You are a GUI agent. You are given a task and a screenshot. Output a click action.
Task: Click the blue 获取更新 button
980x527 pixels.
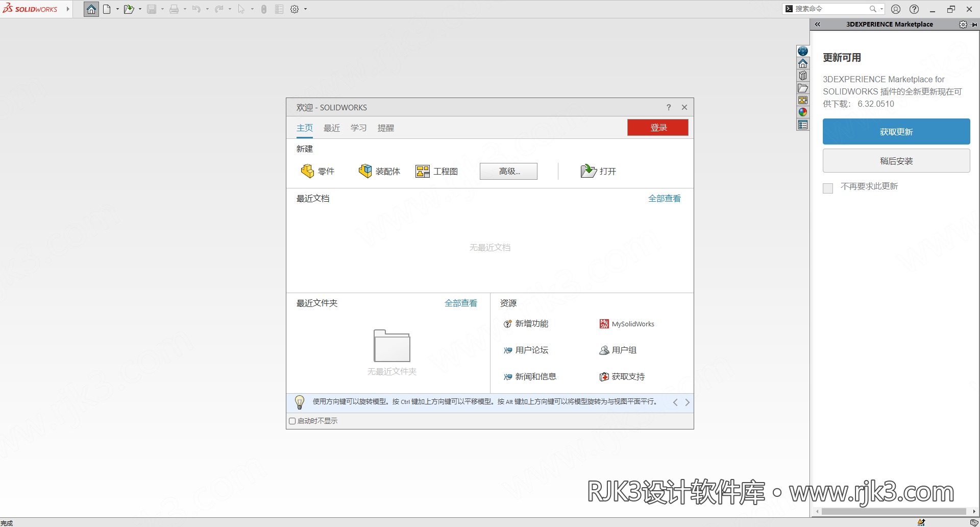(x=896, y=132)
